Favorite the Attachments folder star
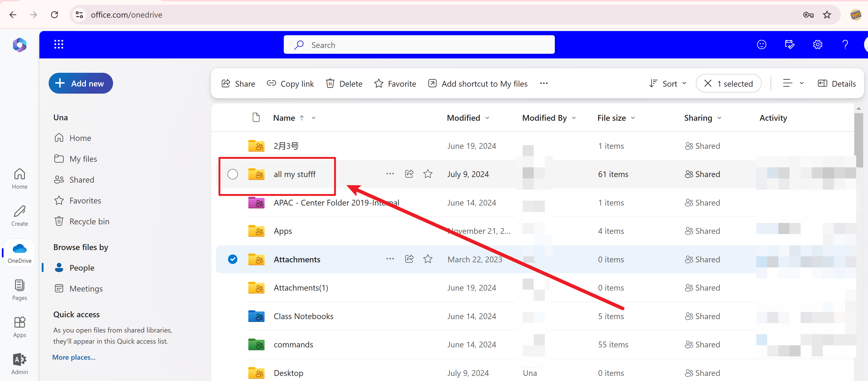 [428, 259]
